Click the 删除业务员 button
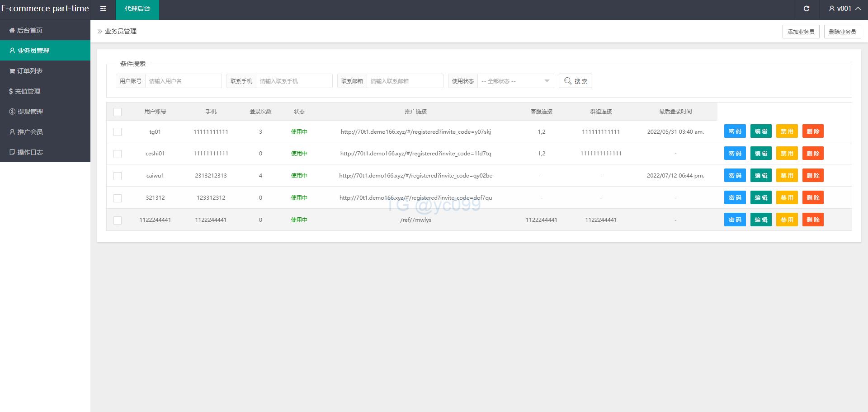868x412 pixels. pyautogui.click(x=842, y=32)
